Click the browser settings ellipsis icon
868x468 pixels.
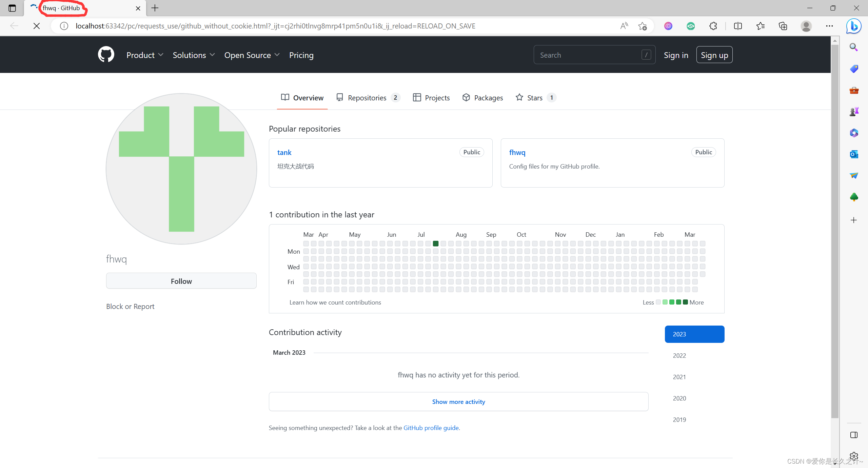(829, 26)
